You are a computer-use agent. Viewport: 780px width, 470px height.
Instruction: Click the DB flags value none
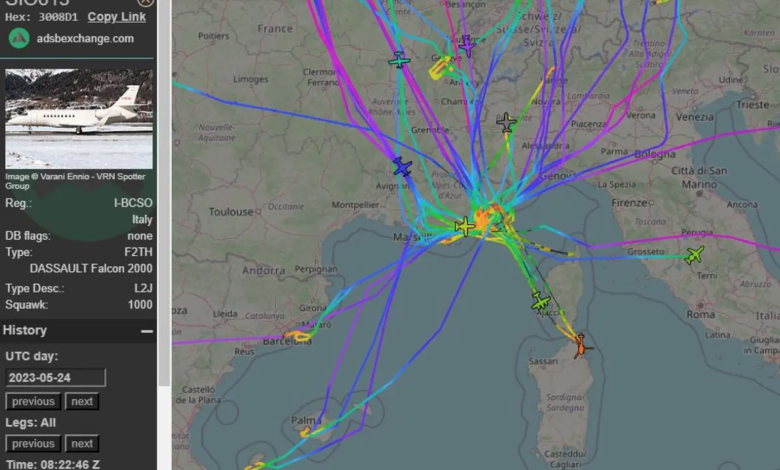(x=140, y=236)
